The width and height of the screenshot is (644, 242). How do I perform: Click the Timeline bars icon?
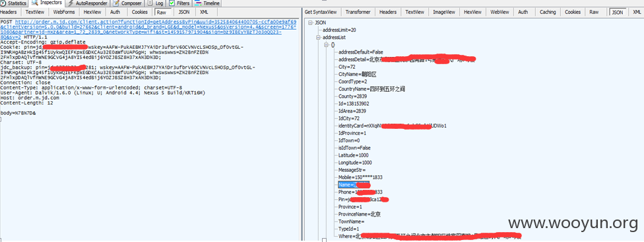[x=199, y=3]
